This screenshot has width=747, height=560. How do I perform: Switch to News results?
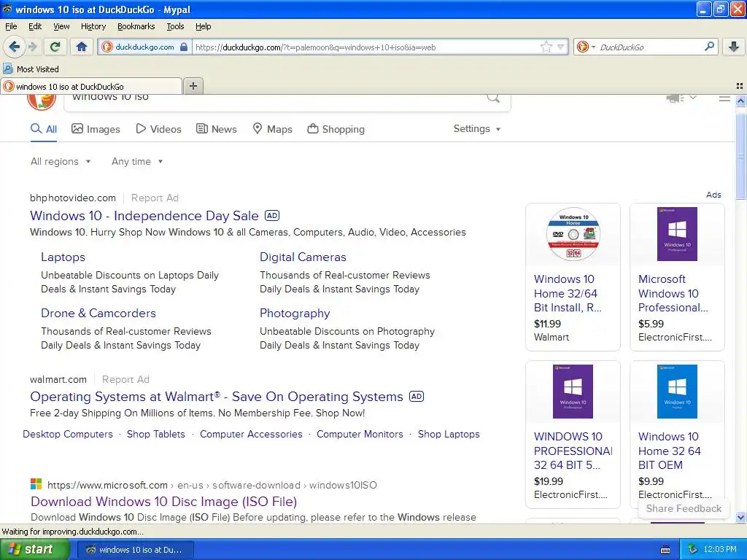tap(217, 129)
